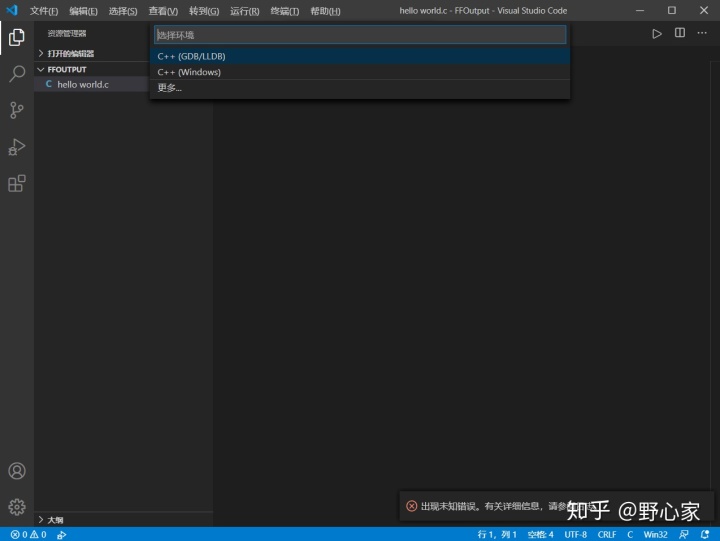
Task: Open the Search view in activity bar
Action: click(x=17, y=73)
